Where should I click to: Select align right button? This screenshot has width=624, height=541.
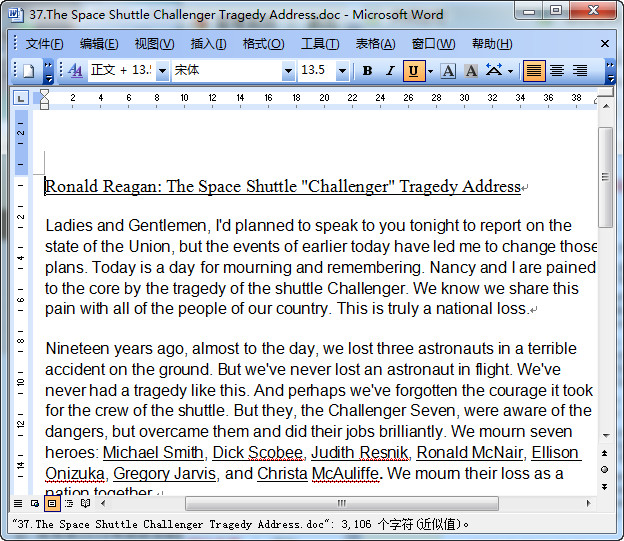[580, 71]
